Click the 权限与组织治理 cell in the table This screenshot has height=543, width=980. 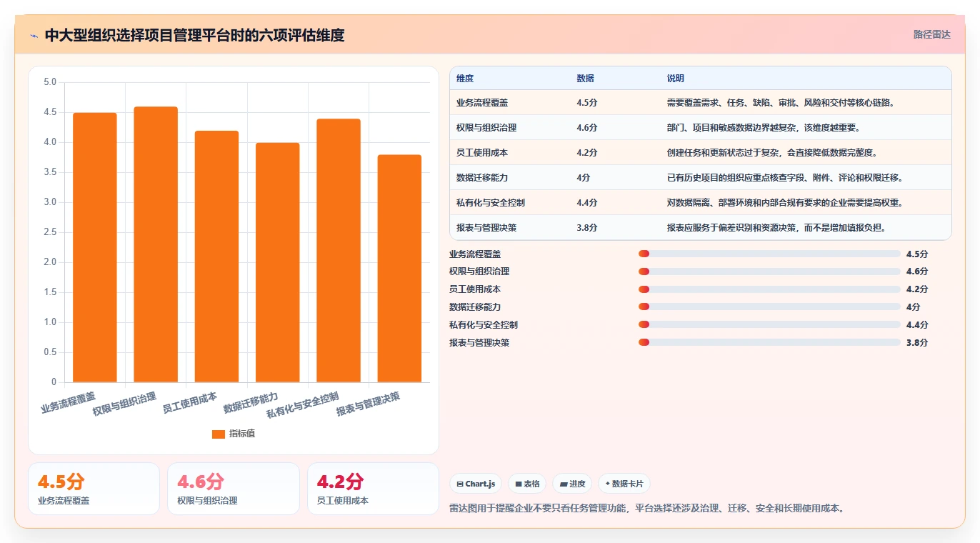[486, 128]
